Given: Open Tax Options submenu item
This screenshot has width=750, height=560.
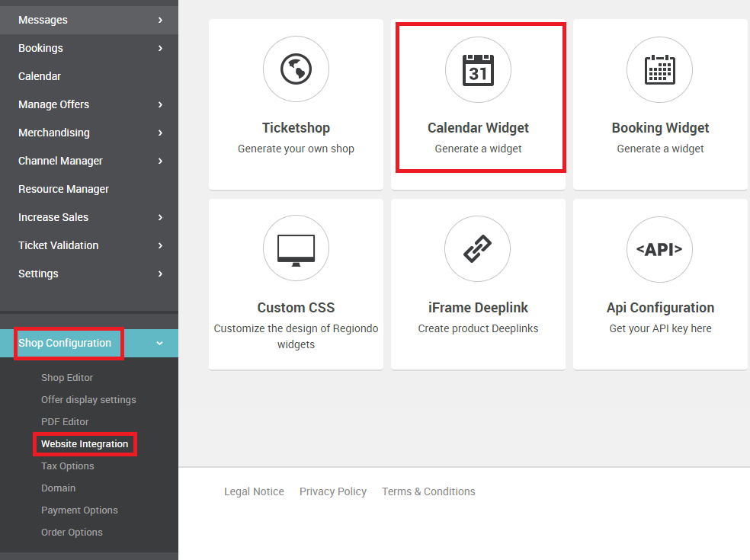Looking at the screenshot, I should coord(67,466).
